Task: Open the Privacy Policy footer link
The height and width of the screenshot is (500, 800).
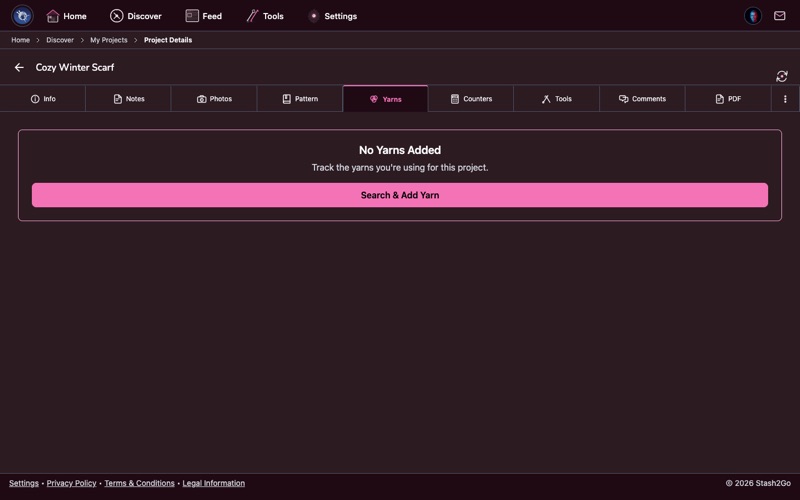Action: (71, 483)
